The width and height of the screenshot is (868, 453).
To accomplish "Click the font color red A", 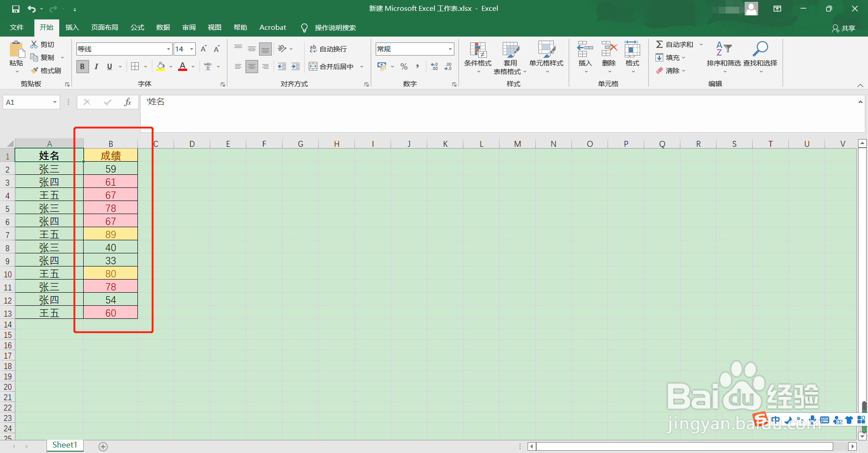I will pos(183,66).
